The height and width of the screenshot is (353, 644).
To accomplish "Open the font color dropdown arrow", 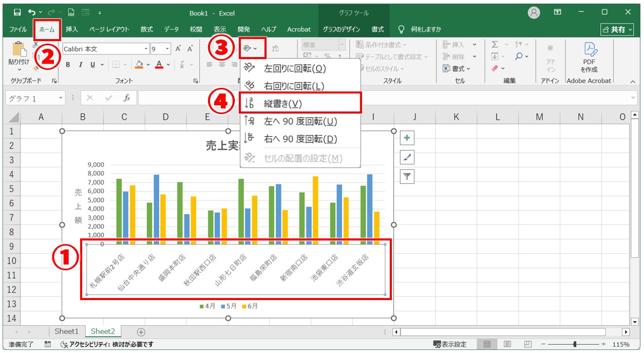I will pyautogui.click(x=168, y=65).
